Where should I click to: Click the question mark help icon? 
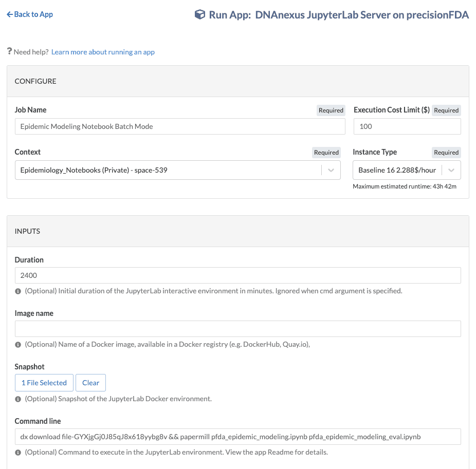tap(9, 51)
